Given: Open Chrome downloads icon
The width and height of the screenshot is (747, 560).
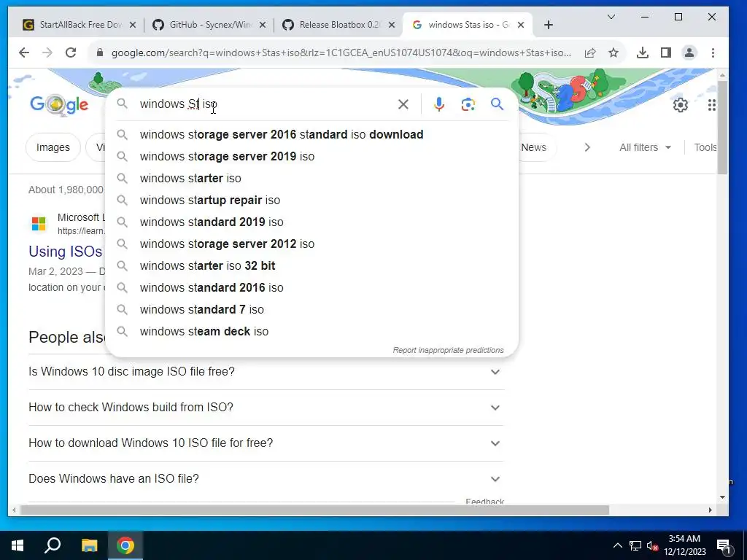Looking at the screenshot, I should click(x=642, y=52).
